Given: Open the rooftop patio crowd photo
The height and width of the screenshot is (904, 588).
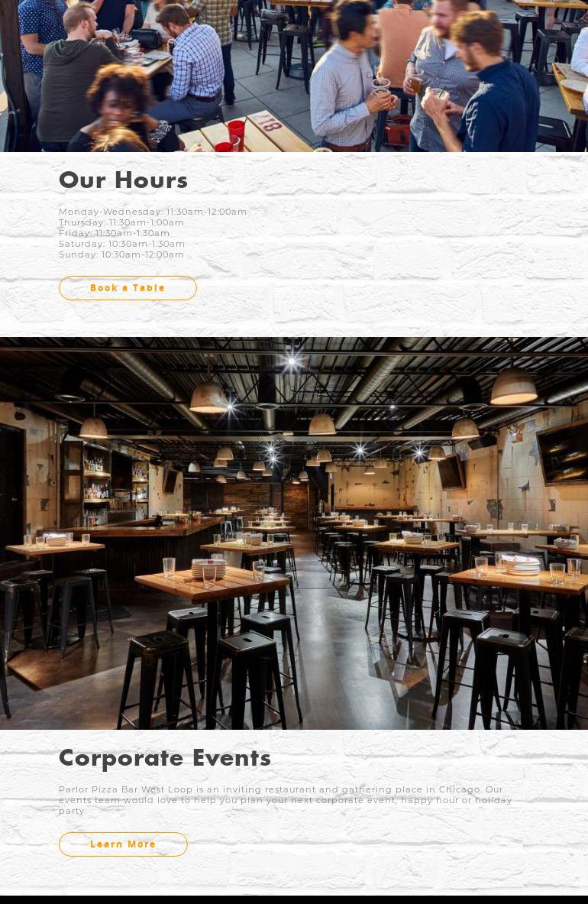Looking at the screenshot, I should (294, 76).
